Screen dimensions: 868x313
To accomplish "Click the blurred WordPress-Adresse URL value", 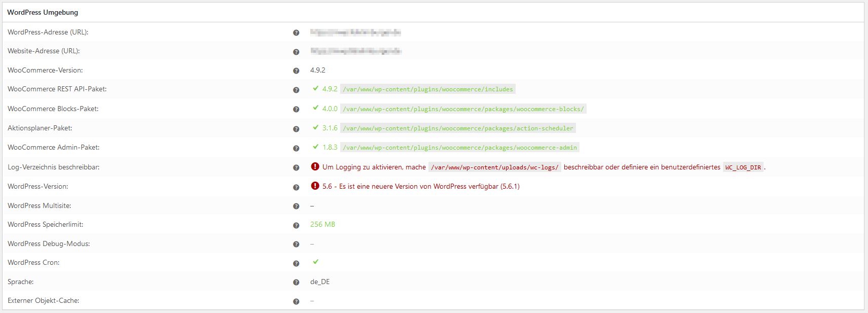I will pos(355,32).
